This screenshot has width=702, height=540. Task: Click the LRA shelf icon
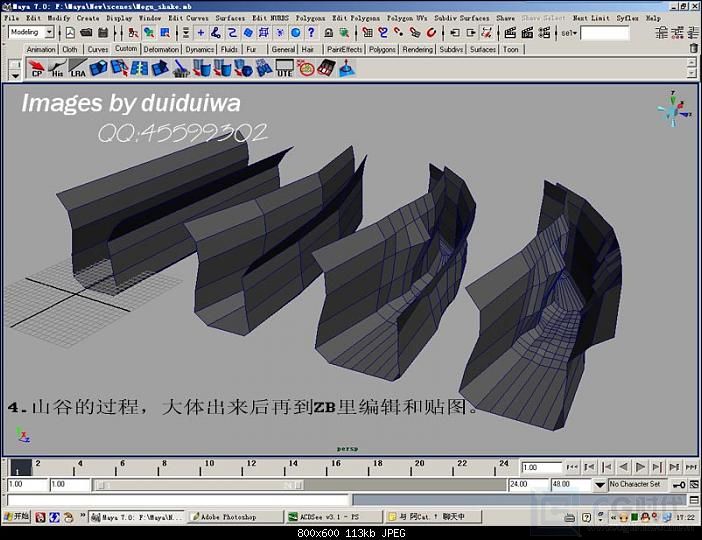tap(77, 70)
